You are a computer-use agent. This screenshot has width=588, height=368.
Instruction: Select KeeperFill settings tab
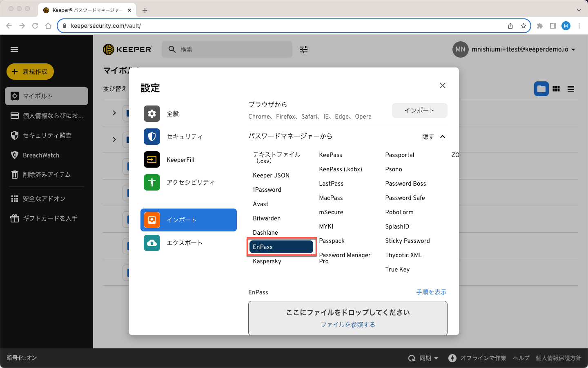tap(180, 159)
